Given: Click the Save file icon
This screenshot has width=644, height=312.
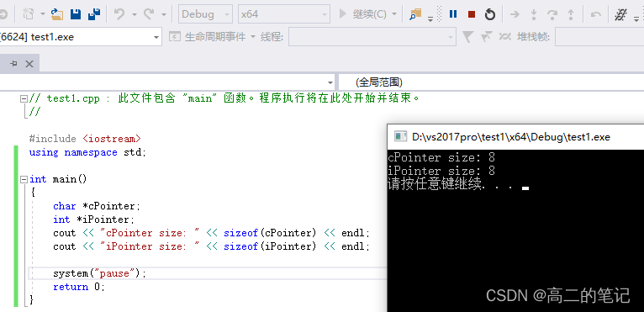Looking at the screenshot, I should coord(76,14).
